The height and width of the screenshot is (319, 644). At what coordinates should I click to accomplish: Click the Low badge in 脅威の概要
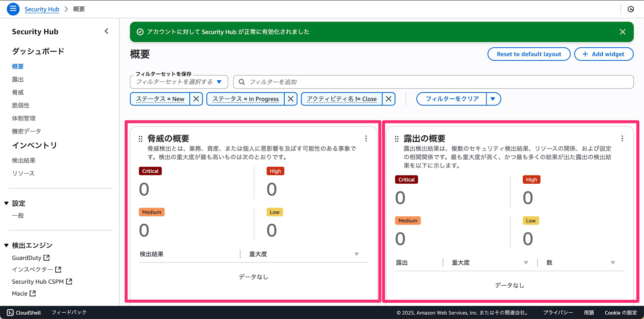point(275,212)
